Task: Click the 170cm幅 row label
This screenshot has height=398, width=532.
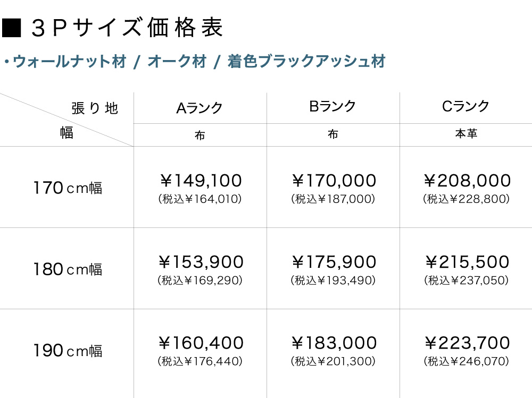Action: pyautogui.click(x=68, y=188)
